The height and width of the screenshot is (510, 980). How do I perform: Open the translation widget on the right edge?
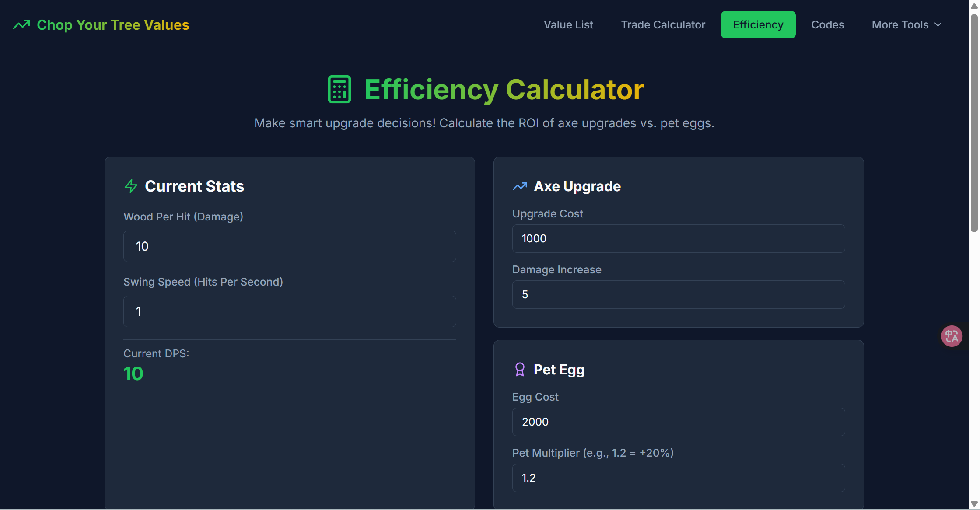952,336
